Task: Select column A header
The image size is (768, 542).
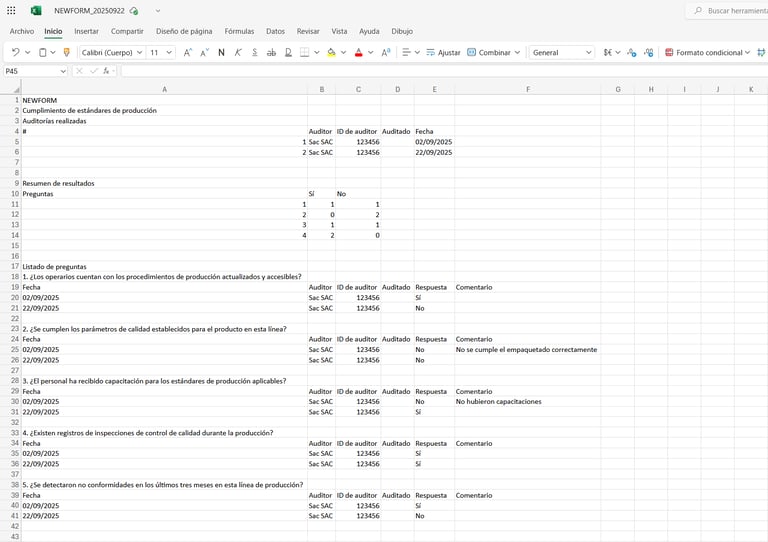Action: pyautogui.click(x=165, y=90)
